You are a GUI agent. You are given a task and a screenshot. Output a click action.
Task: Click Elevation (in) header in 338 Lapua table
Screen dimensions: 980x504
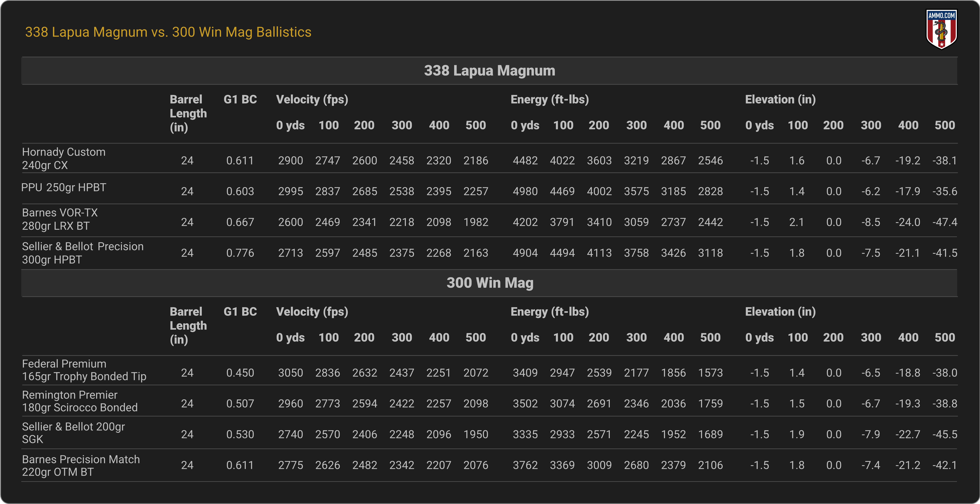coord(780,100)
